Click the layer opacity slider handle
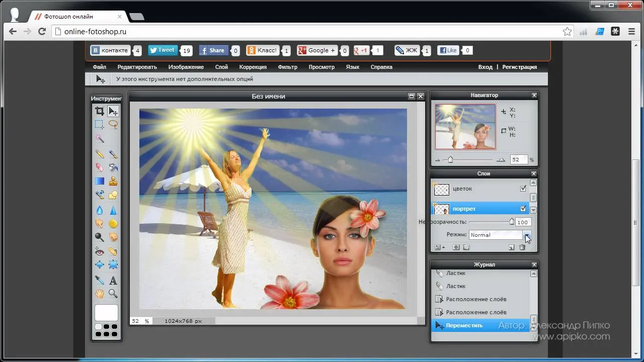The width and height of the screenshot is (644, 362). 512,221
